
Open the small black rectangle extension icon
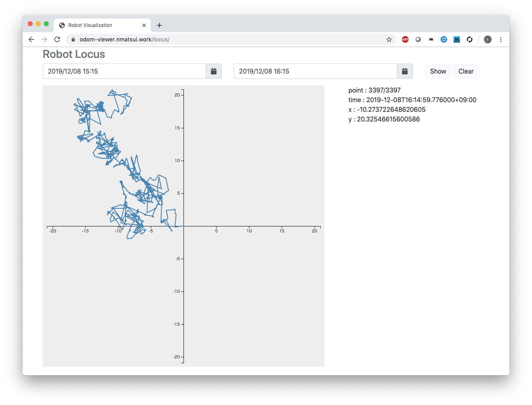pos(431,39)
